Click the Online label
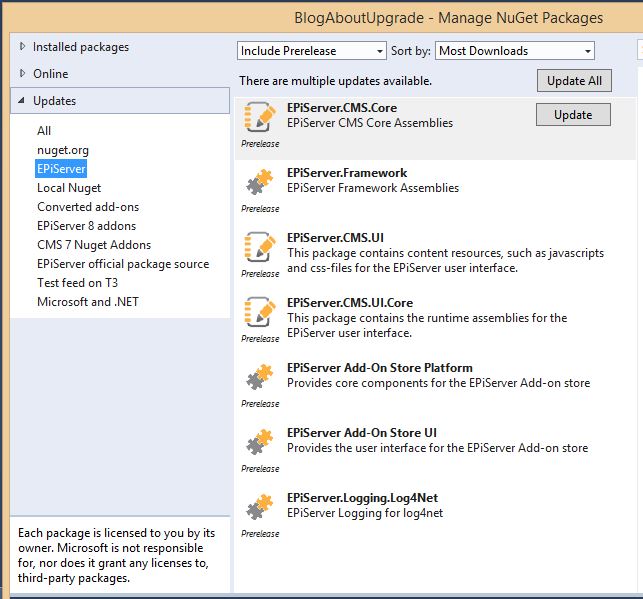 [51, 74]
